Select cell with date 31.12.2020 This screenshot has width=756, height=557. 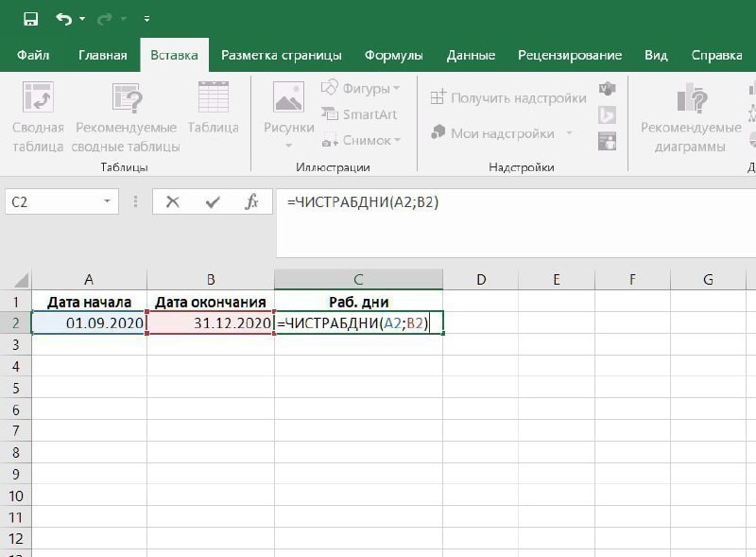click(211, 322)
